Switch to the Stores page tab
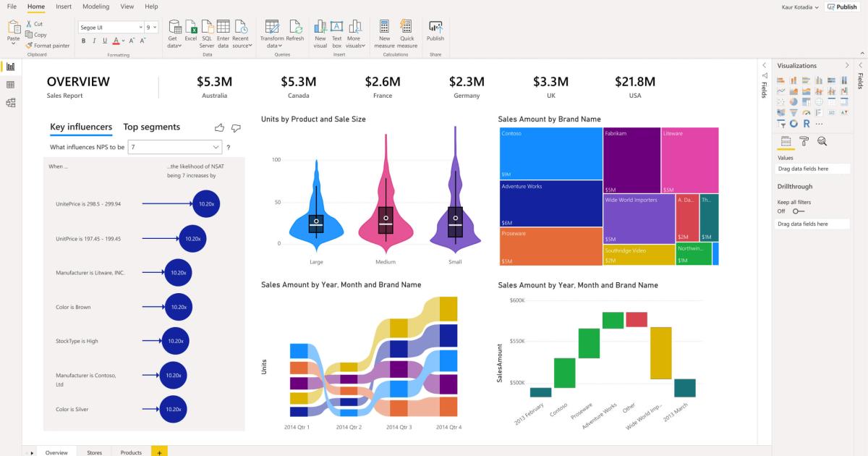The height and width of the screenshot is (456, 868). tap(94, 452)
